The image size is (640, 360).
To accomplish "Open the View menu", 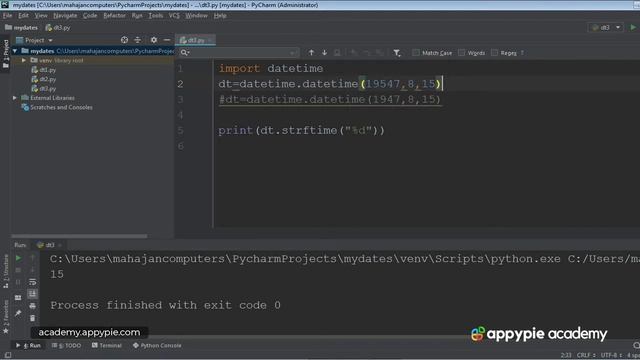I will (41, 16).
